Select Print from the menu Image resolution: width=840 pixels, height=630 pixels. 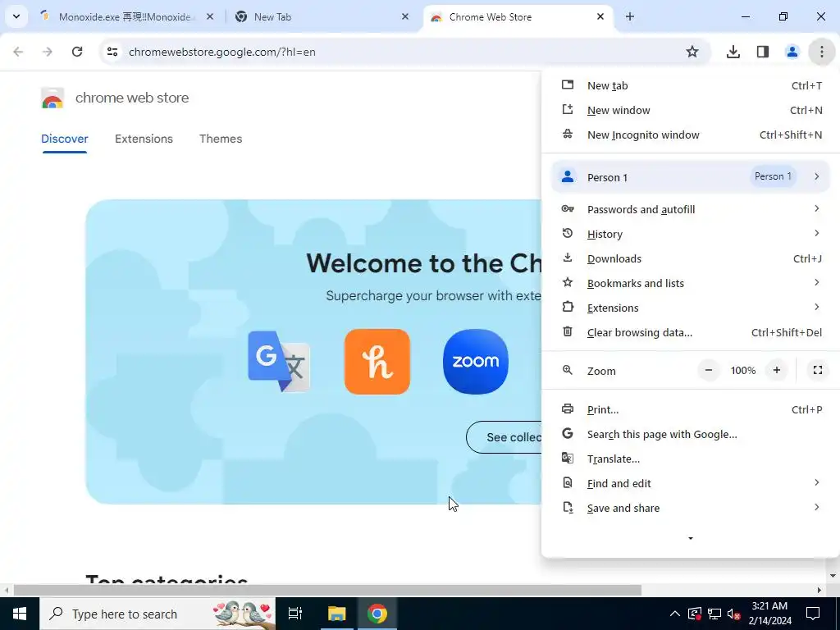click(691, 410)
